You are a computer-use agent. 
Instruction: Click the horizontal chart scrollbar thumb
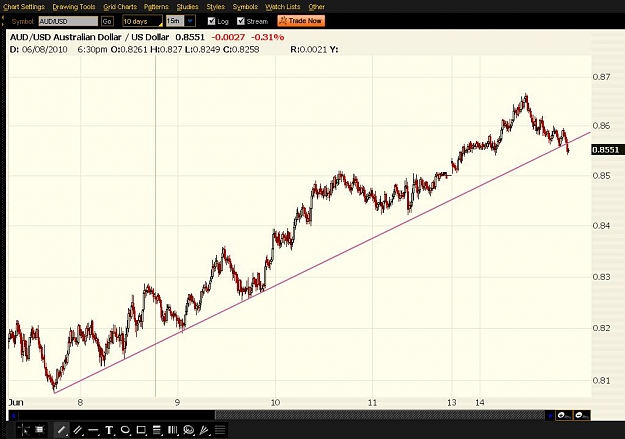pyautogui.click(x=379, y=415)
